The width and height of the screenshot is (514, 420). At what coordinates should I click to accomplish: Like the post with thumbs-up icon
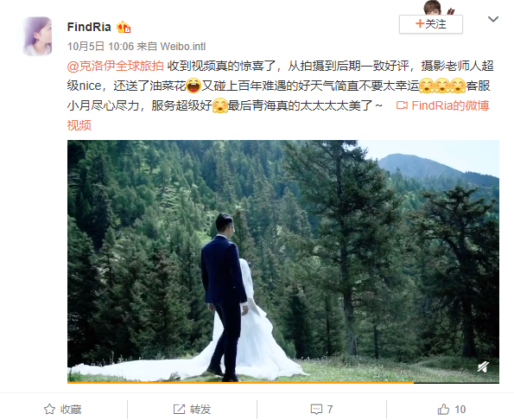click(x=443, y=409)
